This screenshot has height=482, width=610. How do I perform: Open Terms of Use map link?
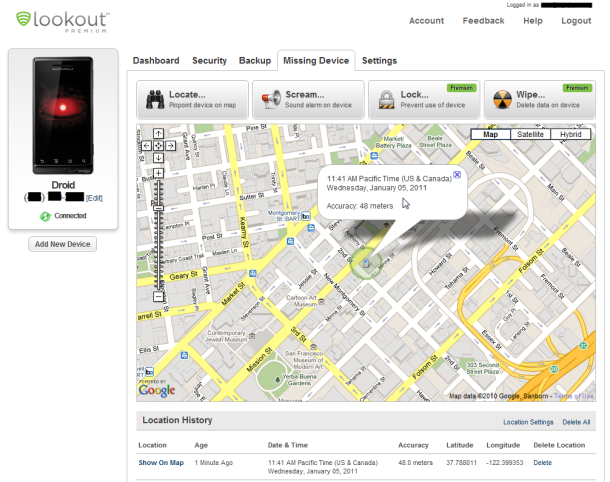[574, 396]
